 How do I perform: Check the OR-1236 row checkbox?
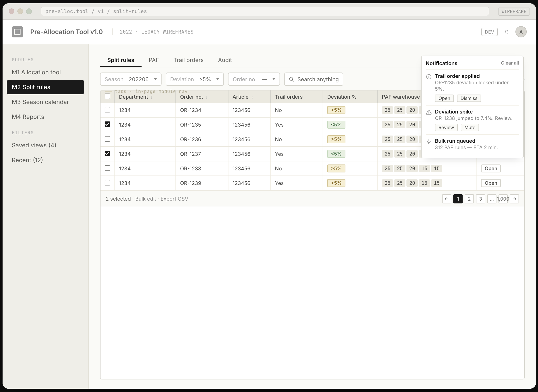coord(107,139)
